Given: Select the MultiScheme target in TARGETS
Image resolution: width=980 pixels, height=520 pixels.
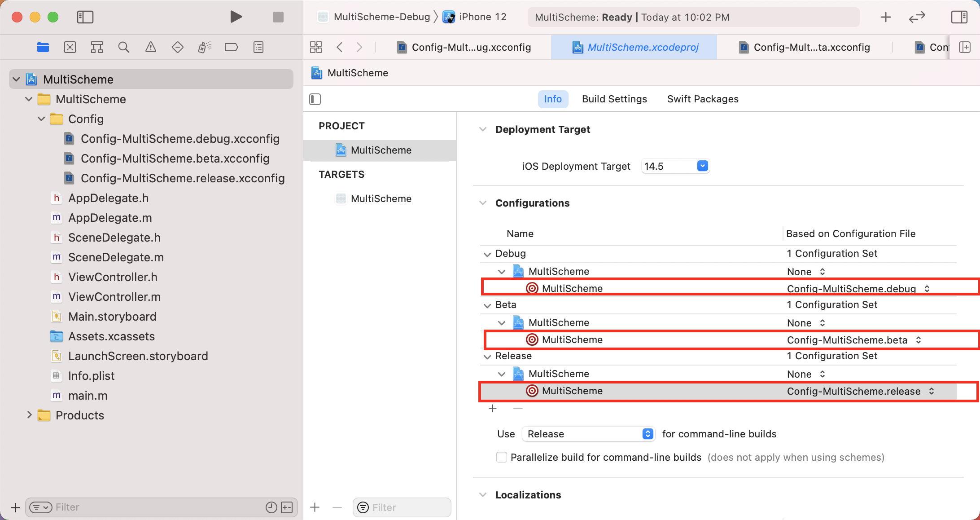Looking at the screenshot, I should (381, 198).
